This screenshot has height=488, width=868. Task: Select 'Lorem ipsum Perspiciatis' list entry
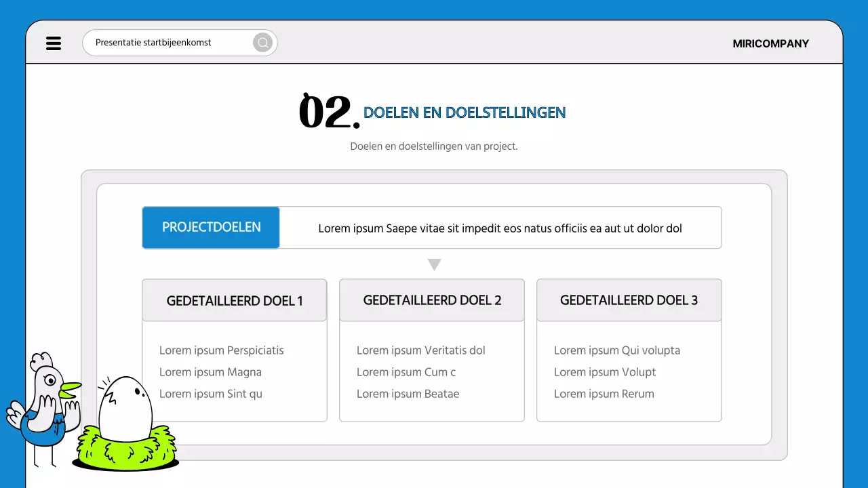[x=221, y=350]
